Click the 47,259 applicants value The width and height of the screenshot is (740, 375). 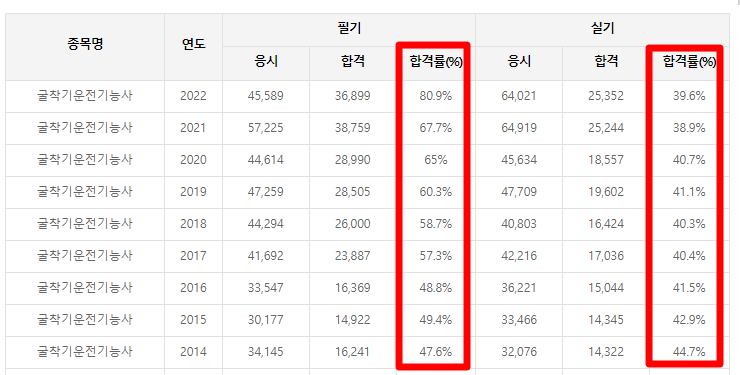click(266, 192)
